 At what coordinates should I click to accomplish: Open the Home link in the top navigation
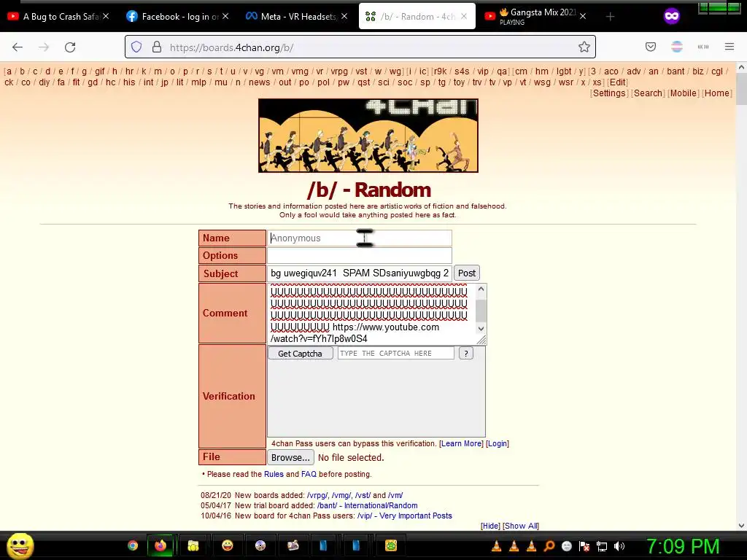click(717, 93)
